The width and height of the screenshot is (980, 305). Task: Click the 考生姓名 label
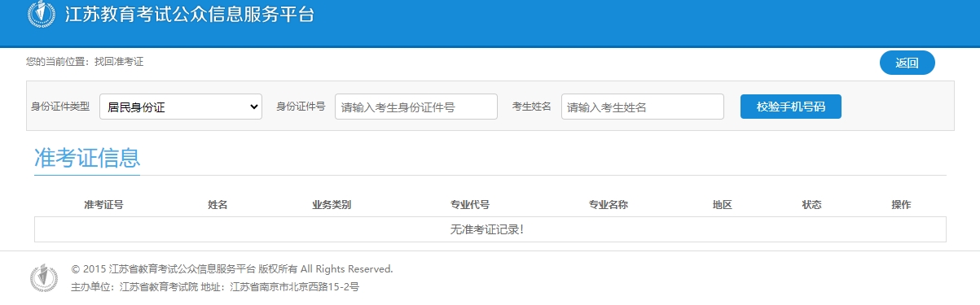pos(532,107)
